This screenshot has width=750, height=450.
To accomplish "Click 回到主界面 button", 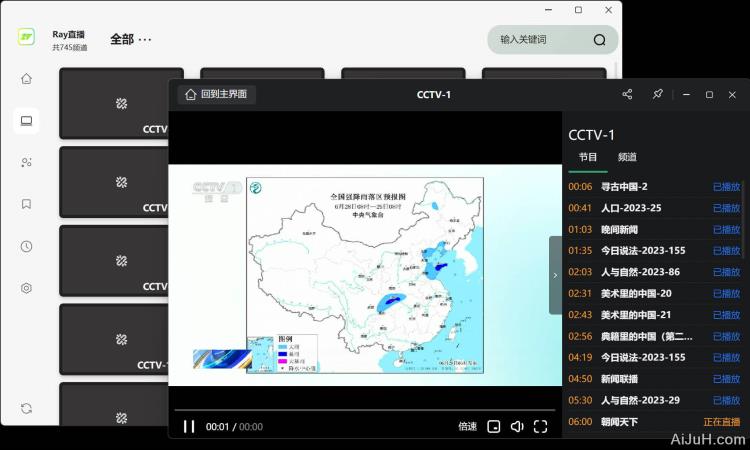I will [x=217, y=95].
